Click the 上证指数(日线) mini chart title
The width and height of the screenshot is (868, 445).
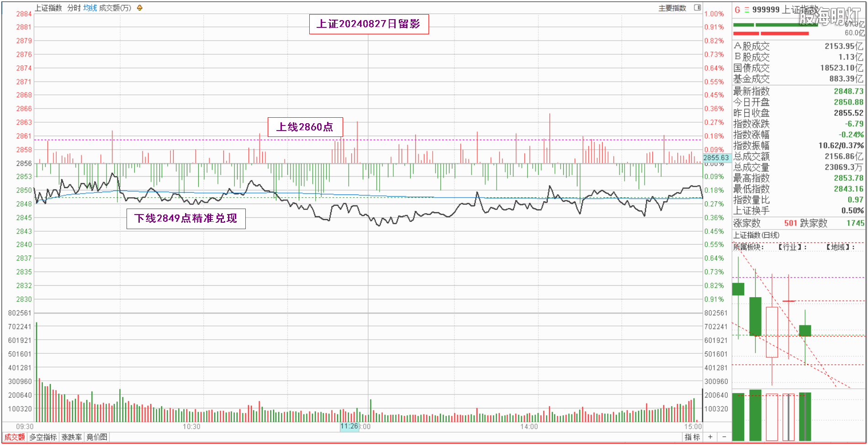757,235
